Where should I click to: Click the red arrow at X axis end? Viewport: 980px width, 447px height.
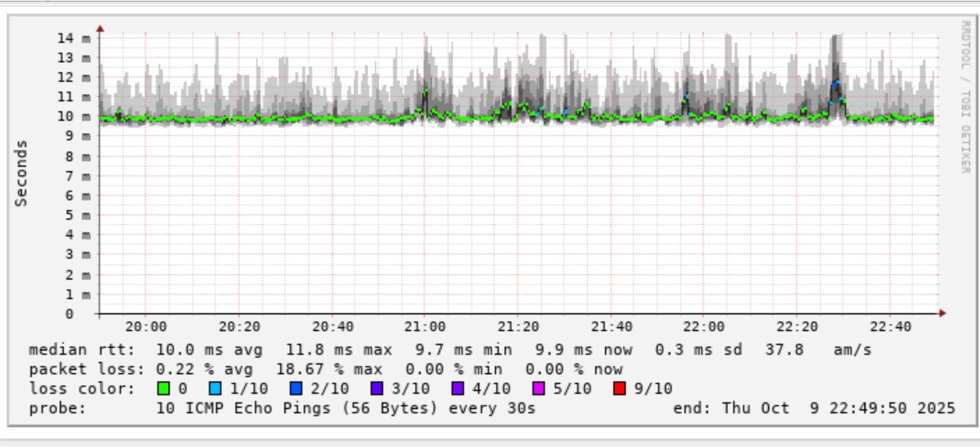[x=942, y=313]
